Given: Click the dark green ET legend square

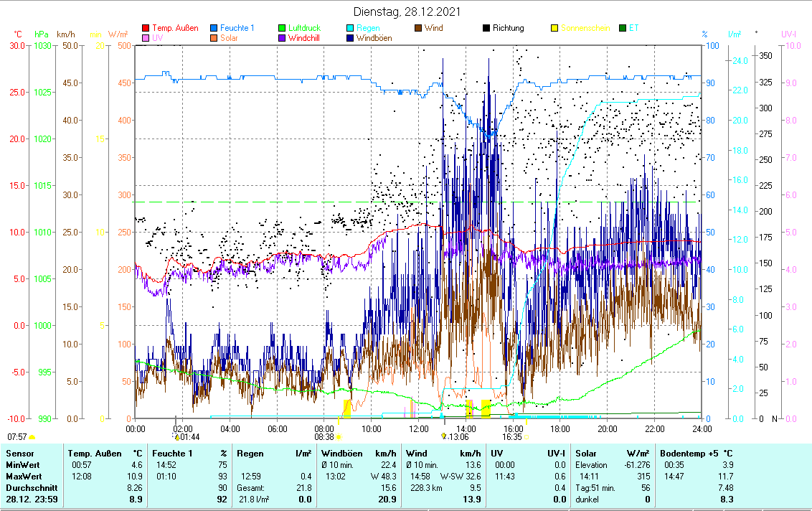Looking at the screenshot, I should click(x=622, y=29).
